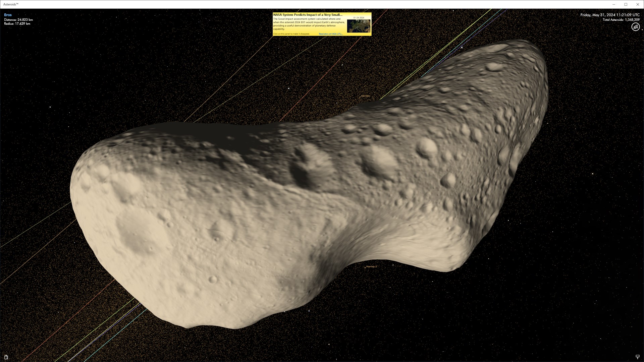Click the pin icon in bottom-right corner
The height and width of the screenshot is (362, 644).
tap(637, 357)
